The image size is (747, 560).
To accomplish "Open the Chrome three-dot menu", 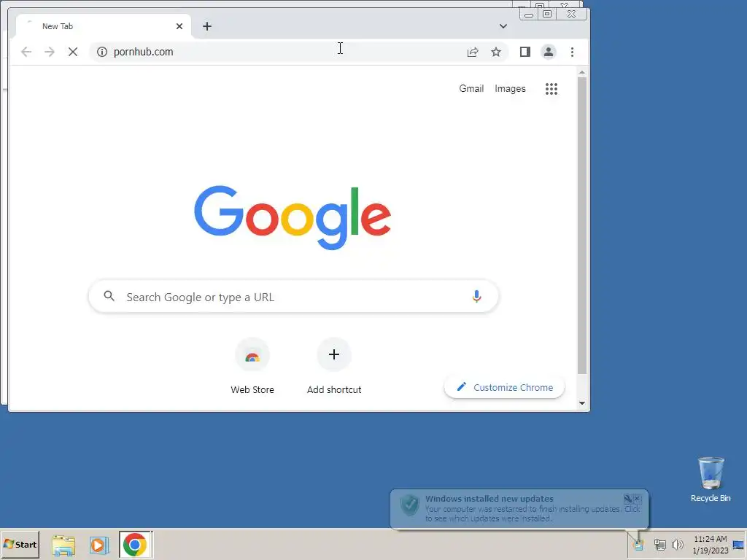I will (572, 52).
